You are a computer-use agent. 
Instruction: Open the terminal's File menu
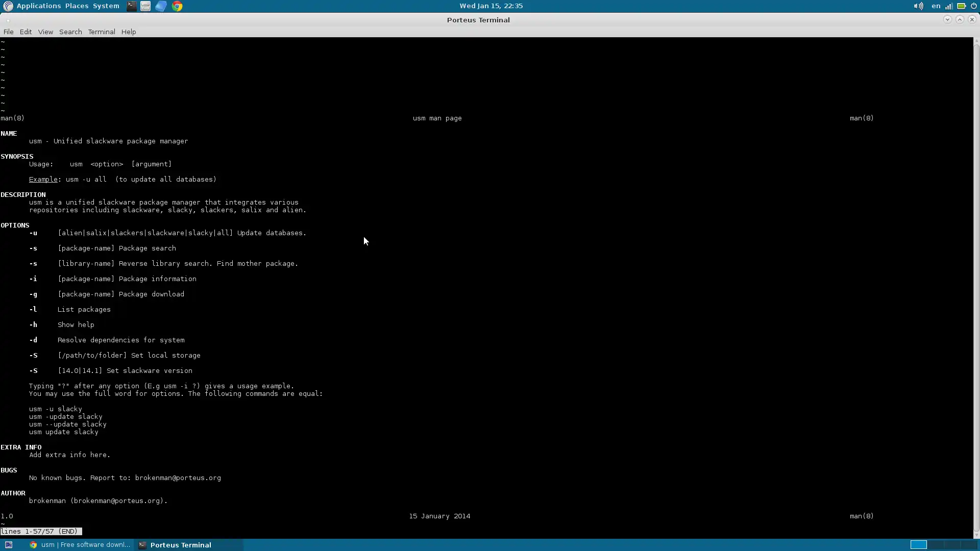click(x=8, y=32)
